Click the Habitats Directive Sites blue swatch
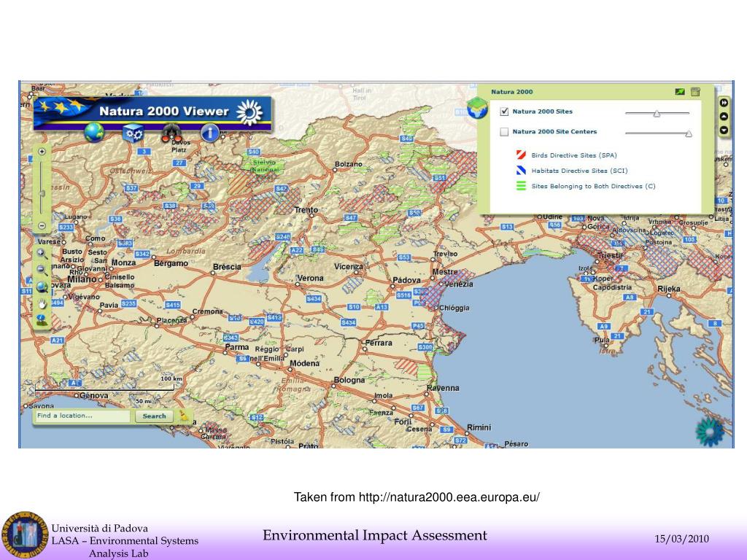 [x=521, y=171]
